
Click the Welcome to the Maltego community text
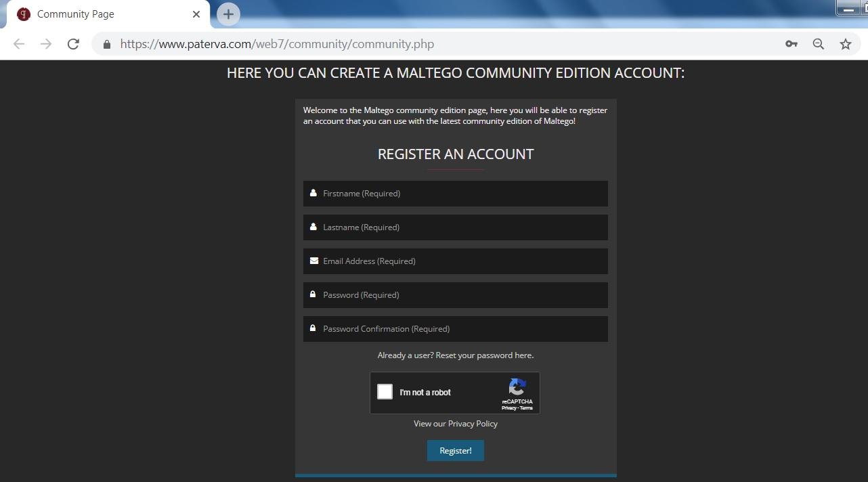[455, 116]
